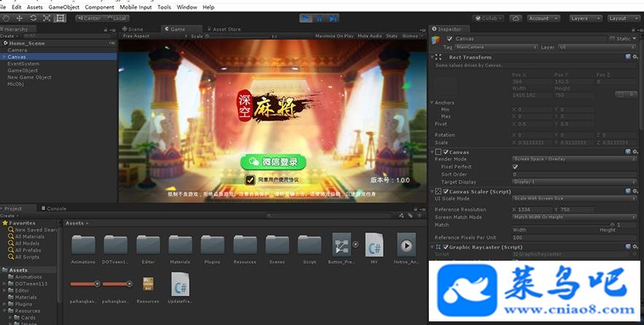Open Rect Transform gear settings menu
Screen dimensions: 644x325
(x=635, y=57)
